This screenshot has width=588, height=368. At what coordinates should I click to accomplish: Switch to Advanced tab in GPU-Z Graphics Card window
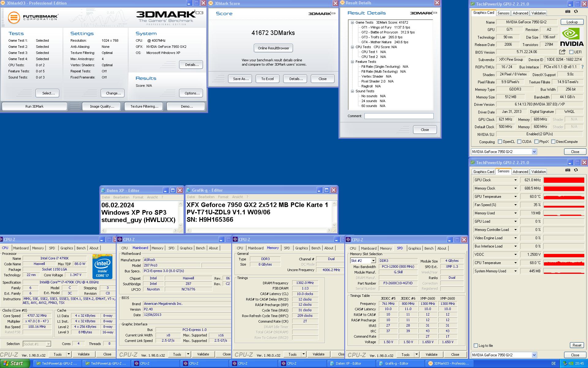point(520,13)
